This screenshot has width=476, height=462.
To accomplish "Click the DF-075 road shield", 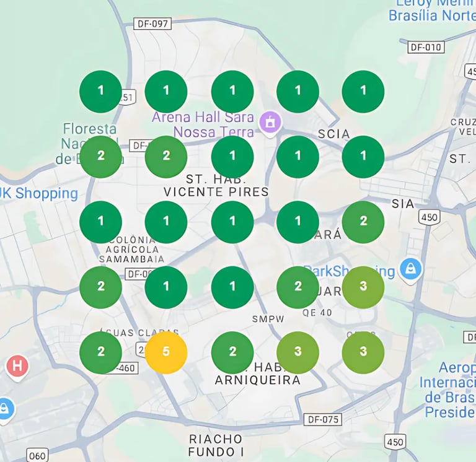I will click(x=323, y=419).
